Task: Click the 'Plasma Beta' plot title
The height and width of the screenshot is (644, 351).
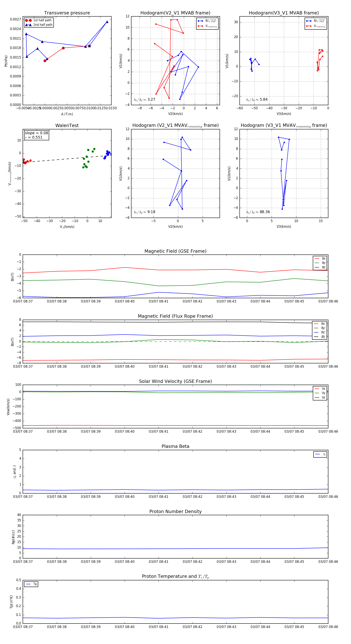Action: click(175, 446)
